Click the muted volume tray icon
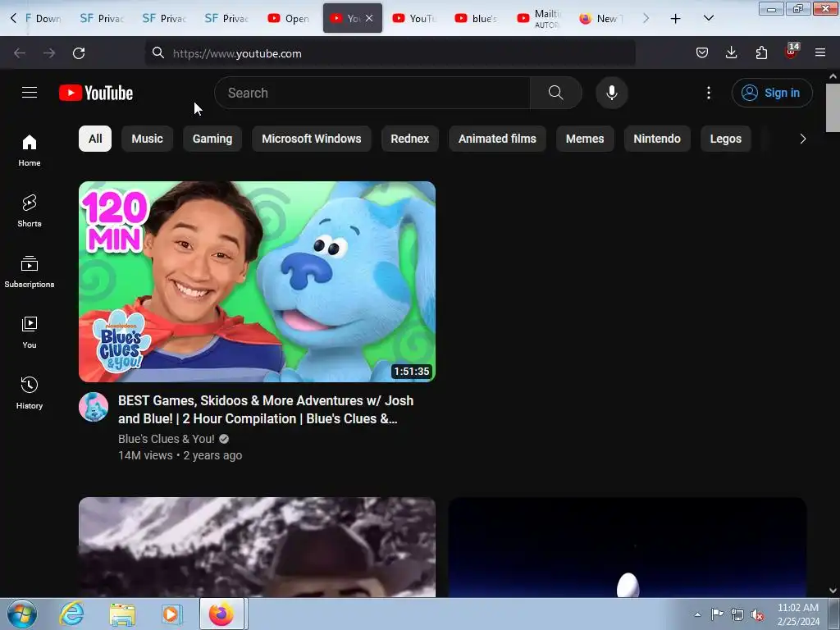This screenshot has width=840, height=630. tap(756, 614)
